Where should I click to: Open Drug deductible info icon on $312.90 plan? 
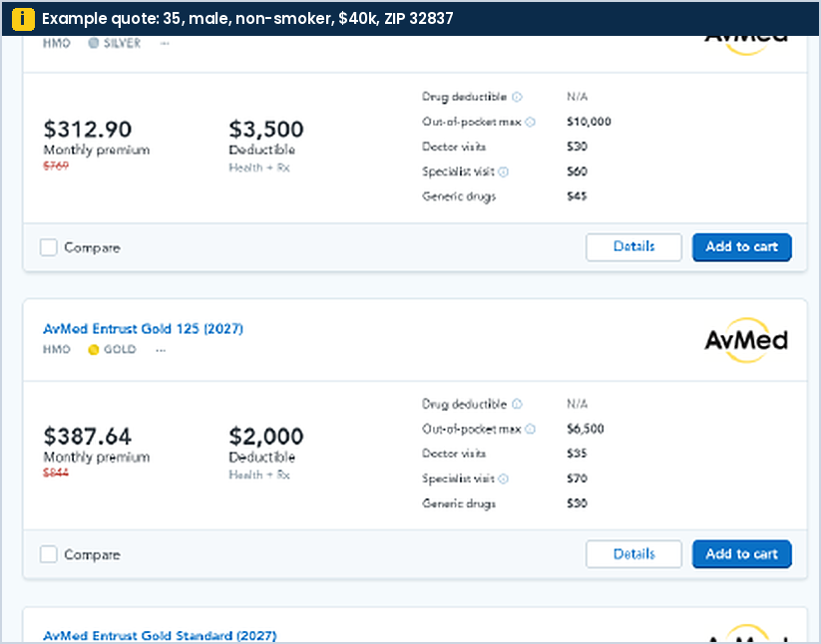[517, 97]
